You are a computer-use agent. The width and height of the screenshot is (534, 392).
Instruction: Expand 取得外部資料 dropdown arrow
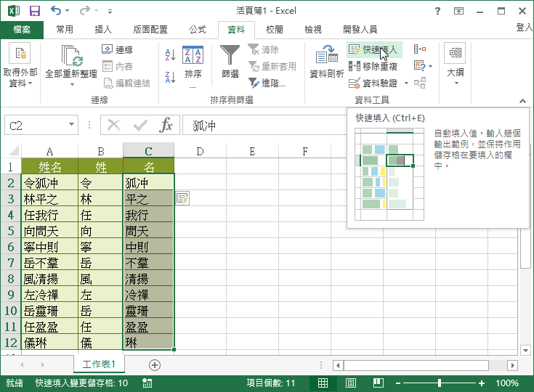(x=31, y=83)
